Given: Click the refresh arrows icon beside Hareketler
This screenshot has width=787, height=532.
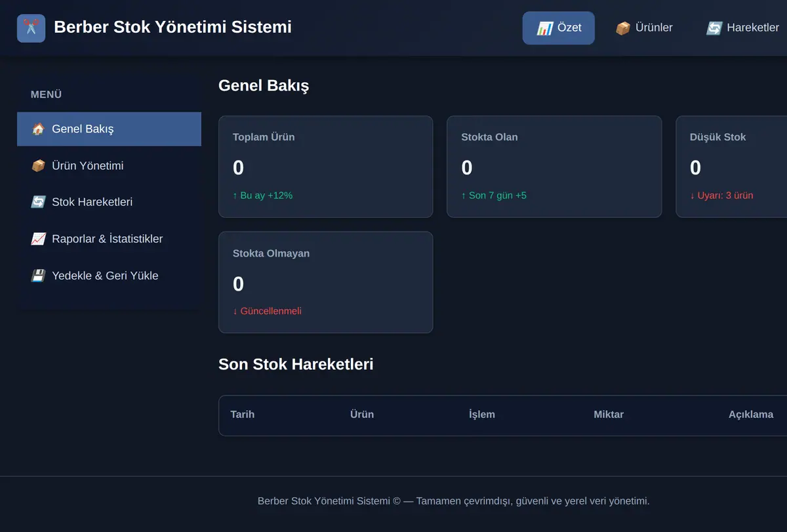Looking at the screenshot, I should [714, 28].
